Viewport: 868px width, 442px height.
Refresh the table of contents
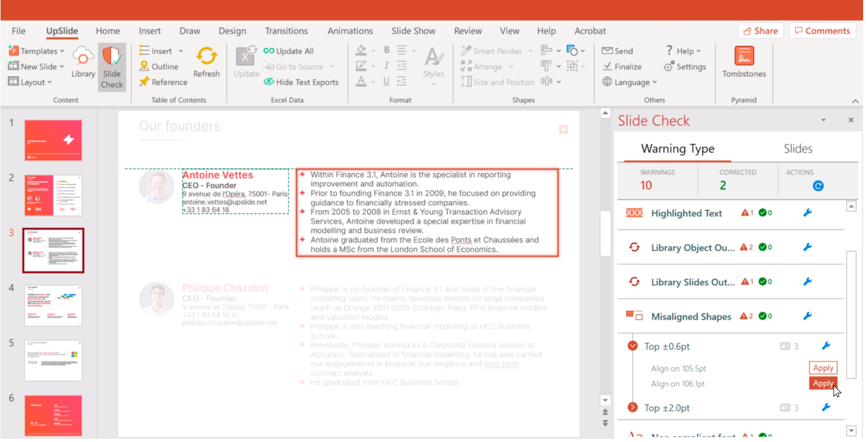206,63
